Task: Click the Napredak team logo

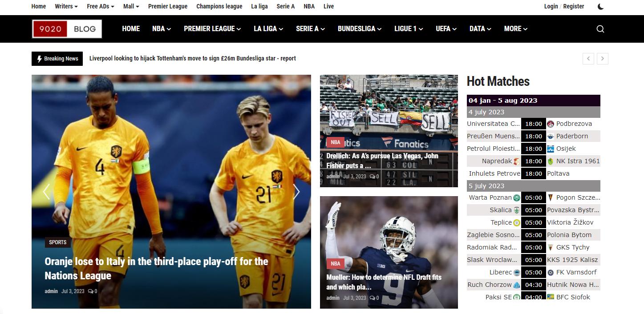Action: [x=517, y=161]
